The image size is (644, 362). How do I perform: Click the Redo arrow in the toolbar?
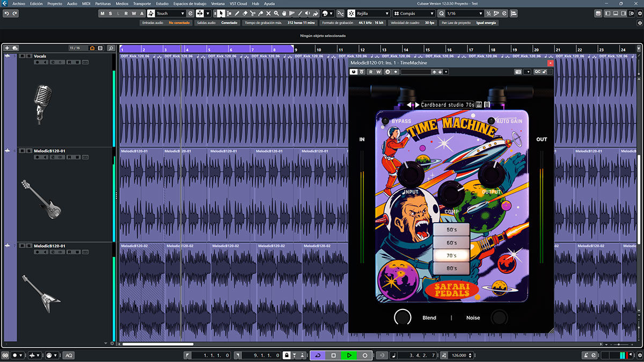click(14, 13)
